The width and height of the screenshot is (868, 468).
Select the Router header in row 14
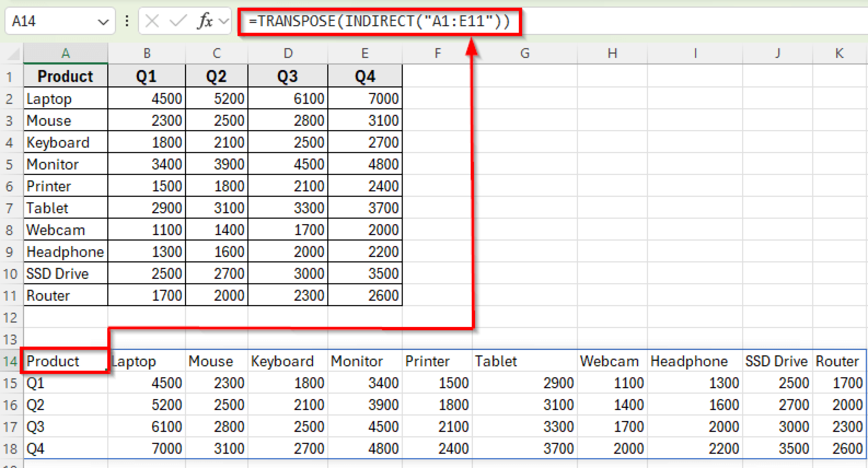[x=838, y=361]
